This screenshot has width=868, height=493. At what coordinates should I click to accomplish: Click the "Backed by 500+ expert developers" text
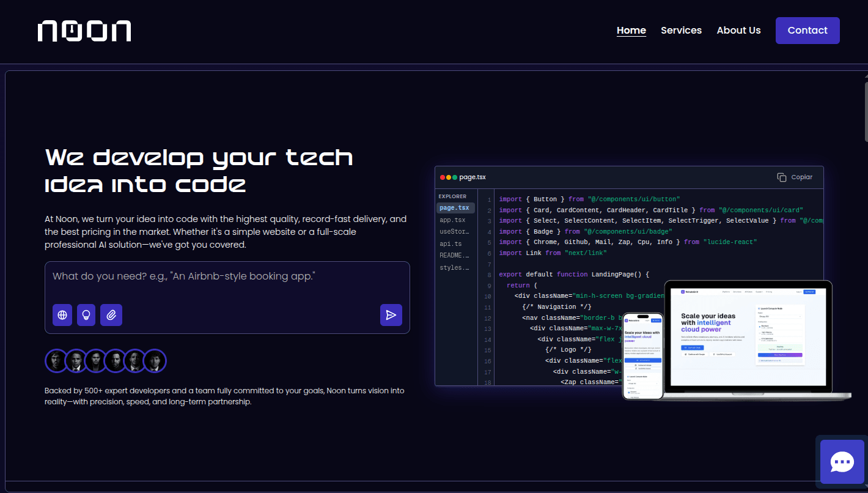point(224,396)
